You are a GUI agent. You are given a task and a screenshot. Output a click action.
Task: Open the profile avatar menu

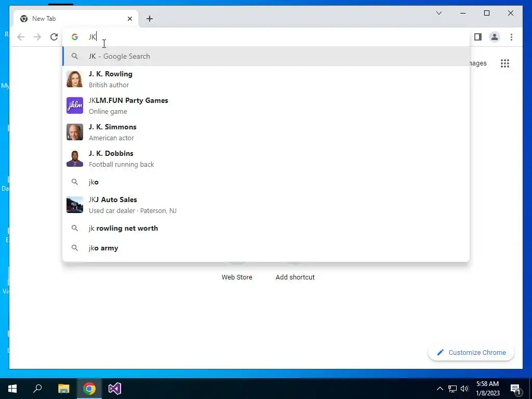click(495, 37)
